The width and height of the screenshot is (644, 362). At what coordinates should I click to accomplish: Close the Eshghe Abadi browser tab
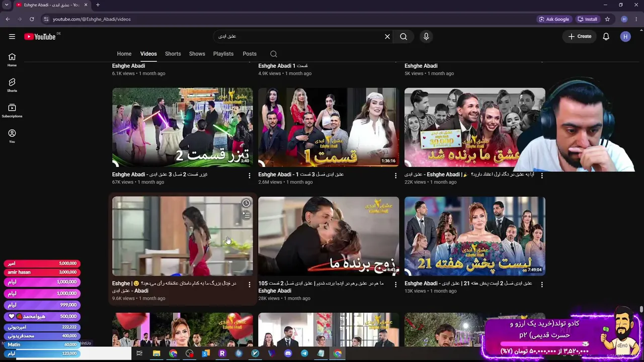click(86, 5)
